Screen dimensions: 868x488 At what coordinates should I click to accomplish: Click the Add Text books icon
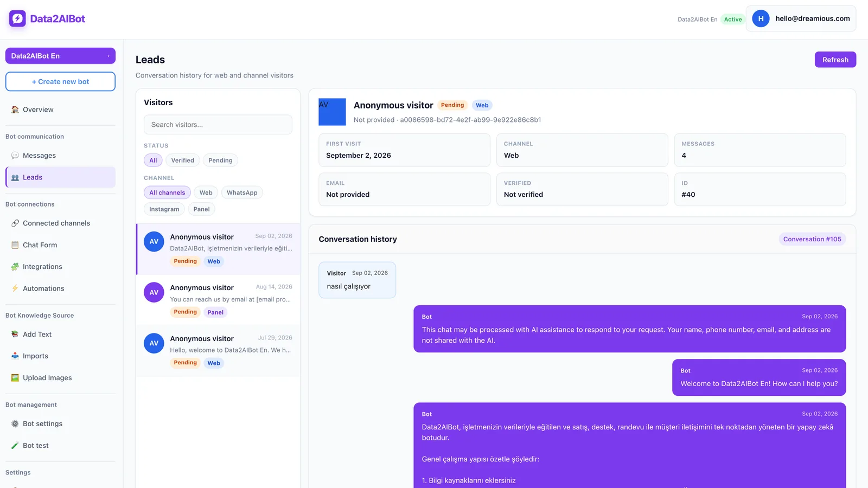point(15,335)
